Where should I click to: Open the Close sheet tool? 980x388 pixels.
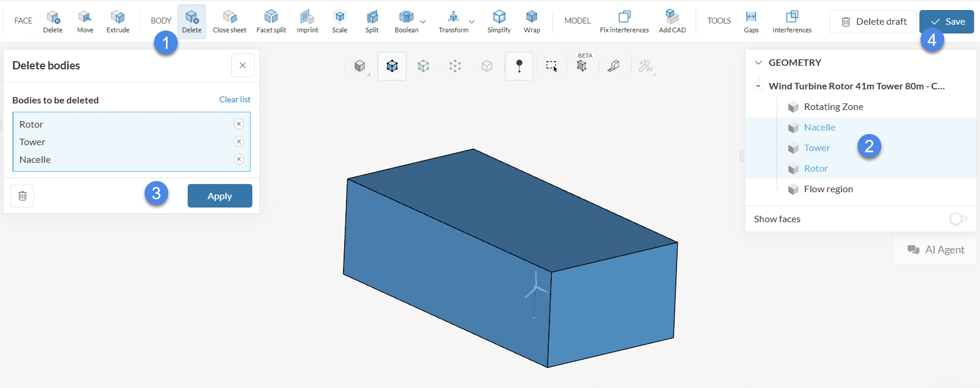coord(229,22)
